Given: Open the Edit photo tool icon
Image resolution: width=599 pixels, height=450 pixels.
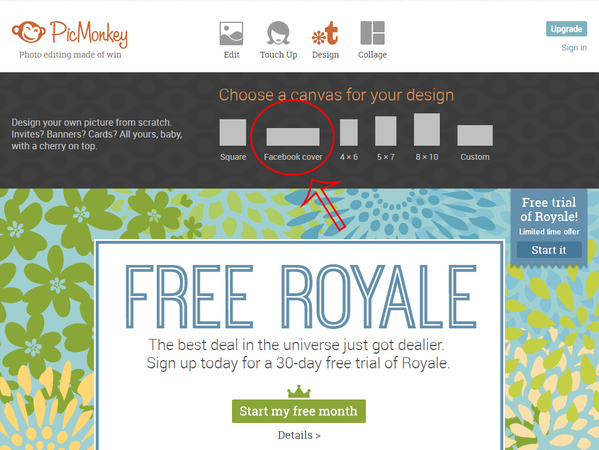Looking at the screenshot, I should (231, 33).
